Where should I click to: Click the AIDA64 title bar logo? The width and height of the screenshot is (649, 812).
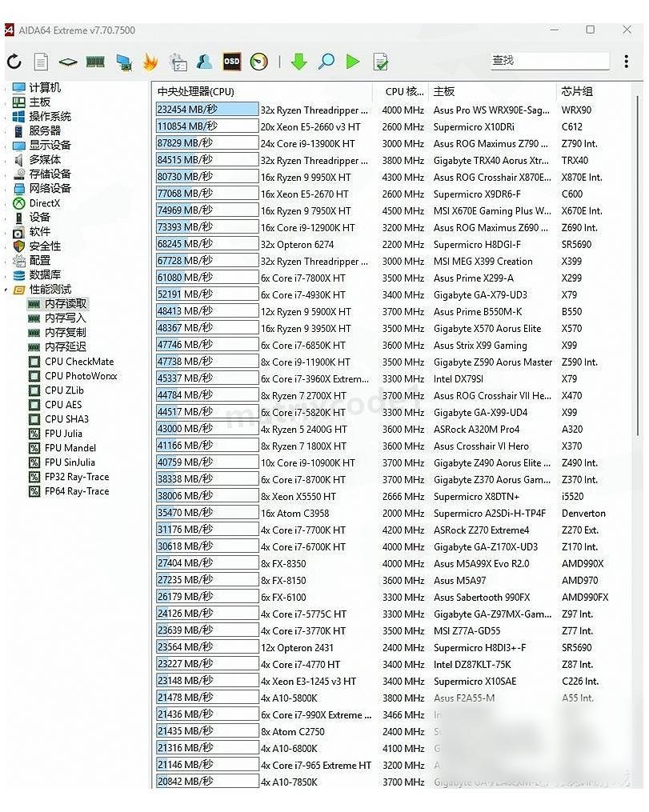(x=9, y=30)
